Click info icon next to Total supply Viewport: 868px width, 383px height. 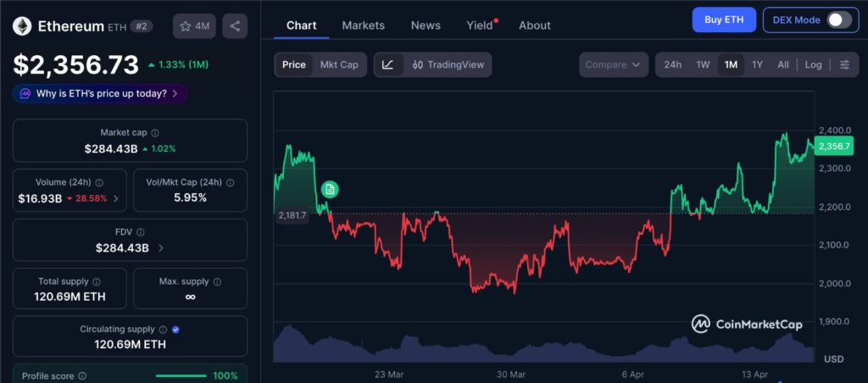pyautogui.click(x=97, y=281)
